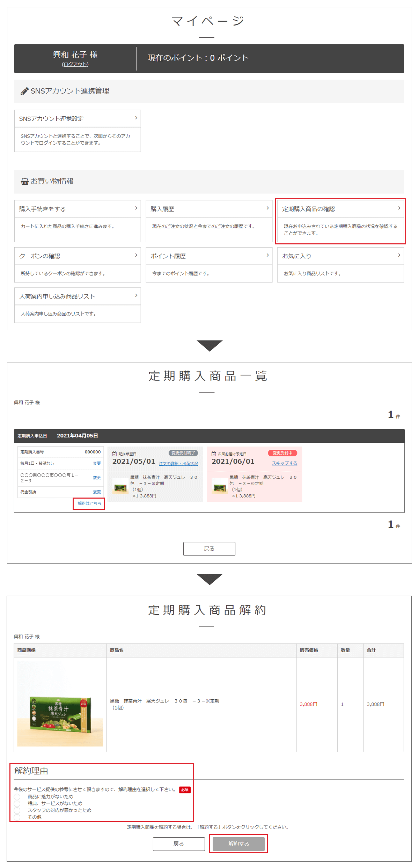Viewport: 419px width, 868px height.
Task: Click the basket icon beside お買い物情報
Action: tap(25, 181)
